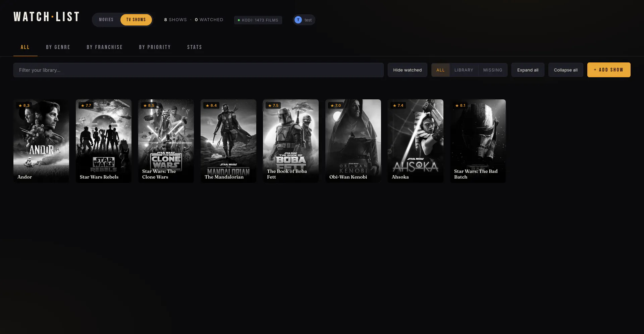Open The Book of Boba Fett card
The image size is (644, 334).
tap(291, 141)
